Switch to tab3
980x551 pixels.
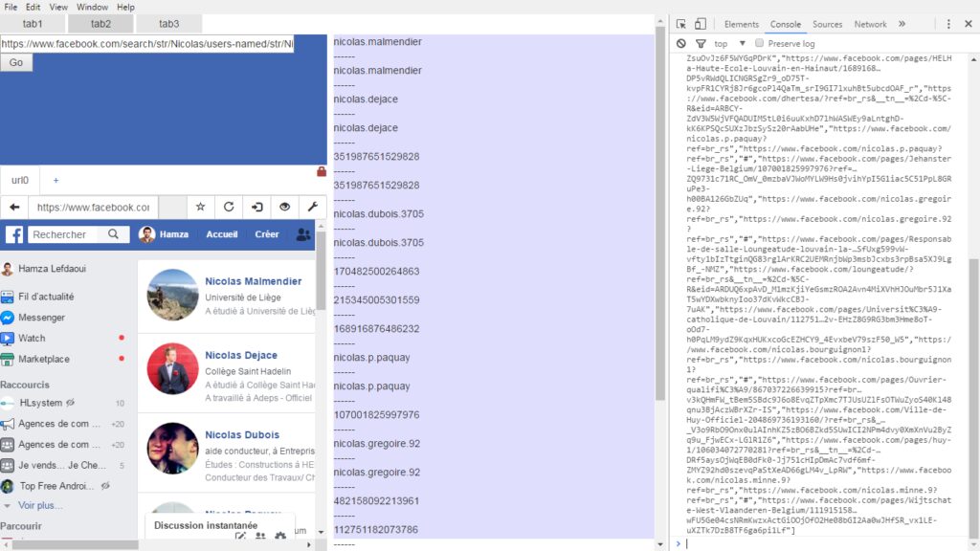pyautogui.click(x=168, y=24)
